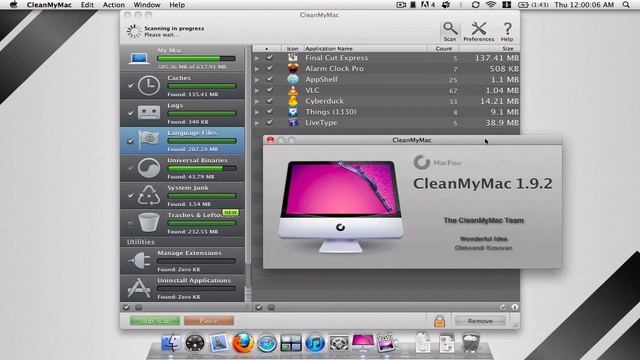Viewport: 640px width, 360px height.
Task: Click the Manage Extensions empty progress bar
Action: click(x=196, y=261)
